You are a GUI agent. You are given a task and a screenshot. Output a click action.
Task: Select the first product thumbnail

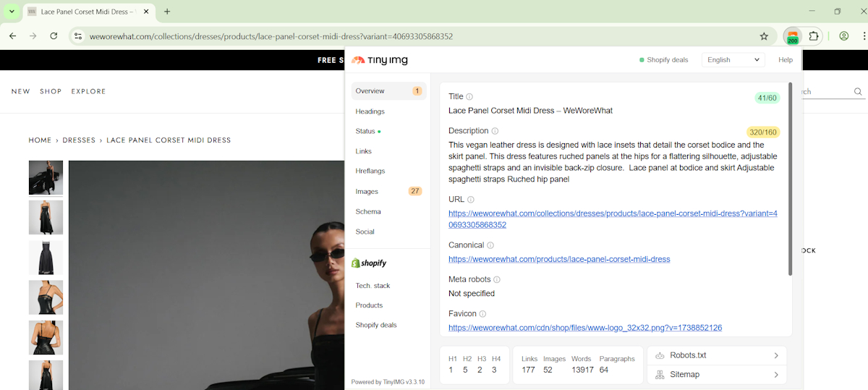[46, 177]
